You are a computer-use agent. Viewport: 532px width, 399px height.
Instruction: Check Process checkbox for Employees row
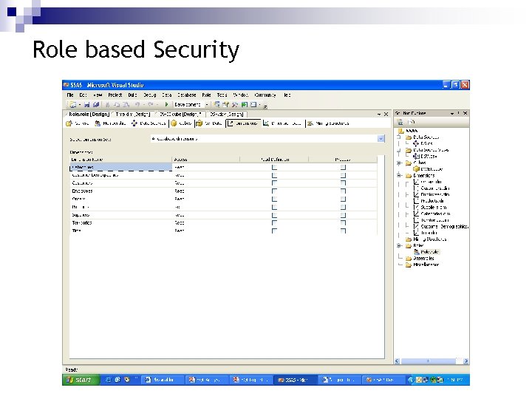coord(343,191)
